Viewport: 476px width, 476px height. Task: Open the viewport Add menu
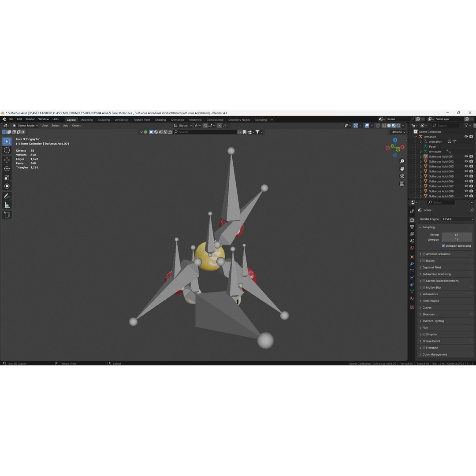[66, 126]
